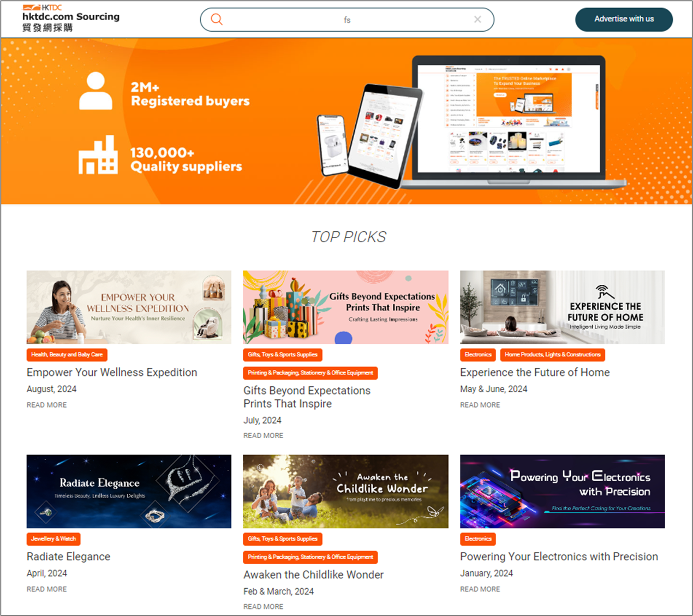The width and height of the screenshot is (693, 616).
Task: Click the 'April, 2024' date text
Action: [x=47, y=573]
